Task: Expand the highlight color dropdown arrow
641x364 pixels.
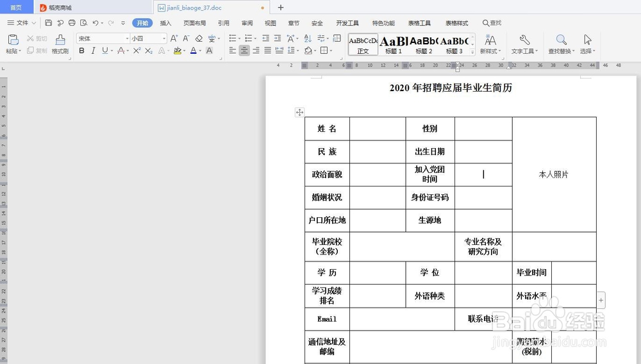Action: pos(185,51)
